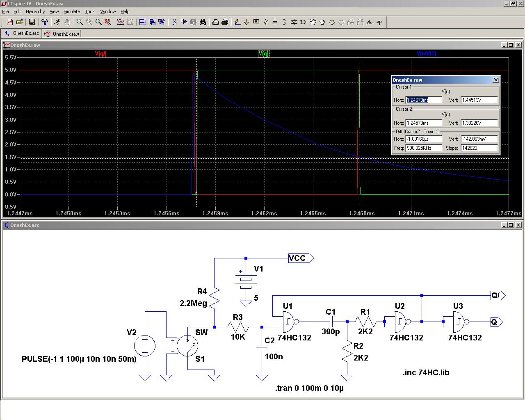This screenshot has width=525, height=420.
Task: Click the red V(q/) trace label
Action: tap(100, 53)
